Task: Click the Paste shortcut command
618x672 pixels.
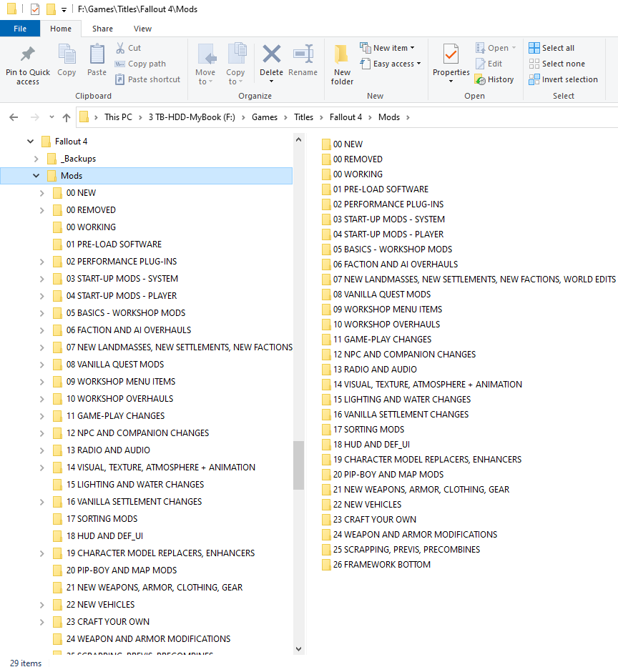Action: [148, 80]
